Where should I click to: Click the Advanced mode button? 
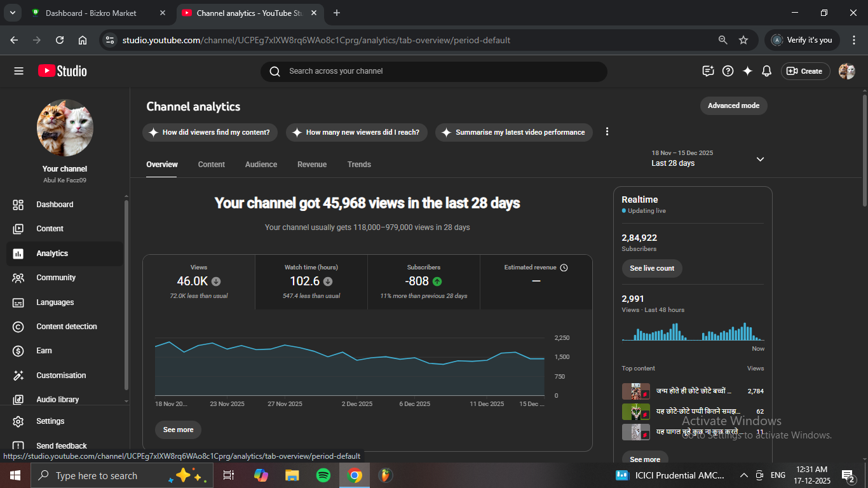point(733,105)
